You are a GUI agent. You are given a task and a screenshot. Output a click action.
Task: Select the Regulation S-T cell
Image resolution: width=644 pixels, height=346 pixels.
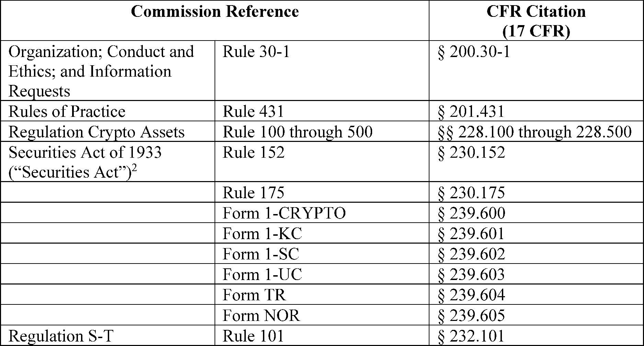108,335
